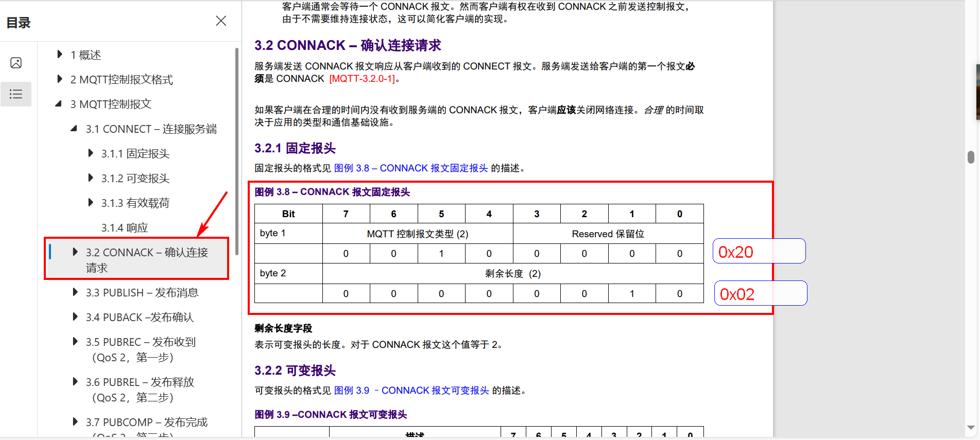Open '3.1.3 有效载荷' outline entry
The image size is (980, 440).
135,203
